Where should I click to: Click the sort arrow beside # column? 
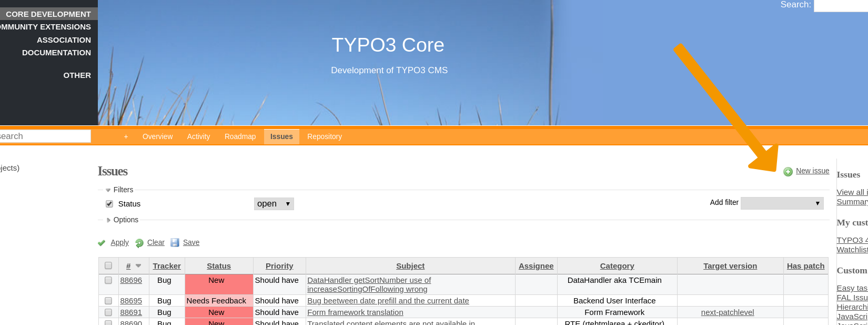click(138, 266)
